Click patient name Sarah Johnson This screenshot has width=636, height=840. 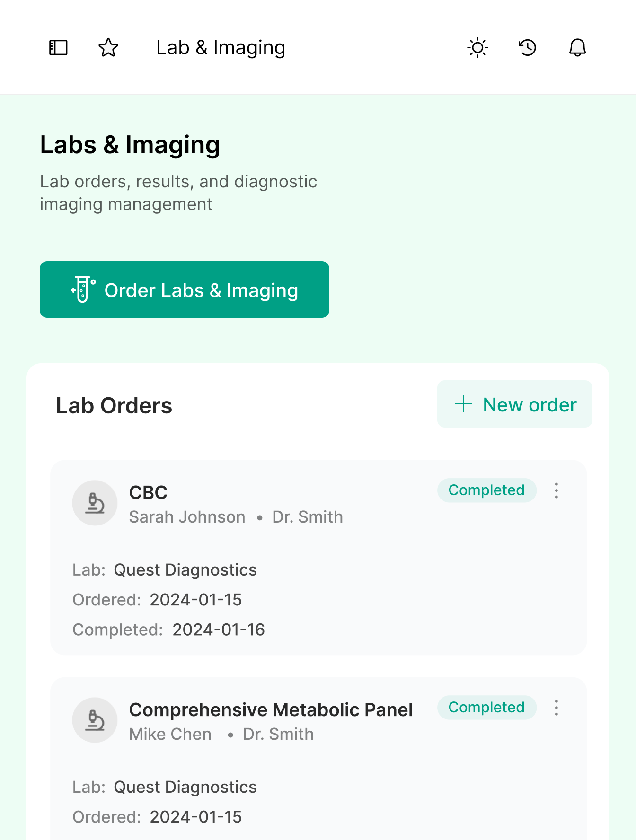(187, 517)
